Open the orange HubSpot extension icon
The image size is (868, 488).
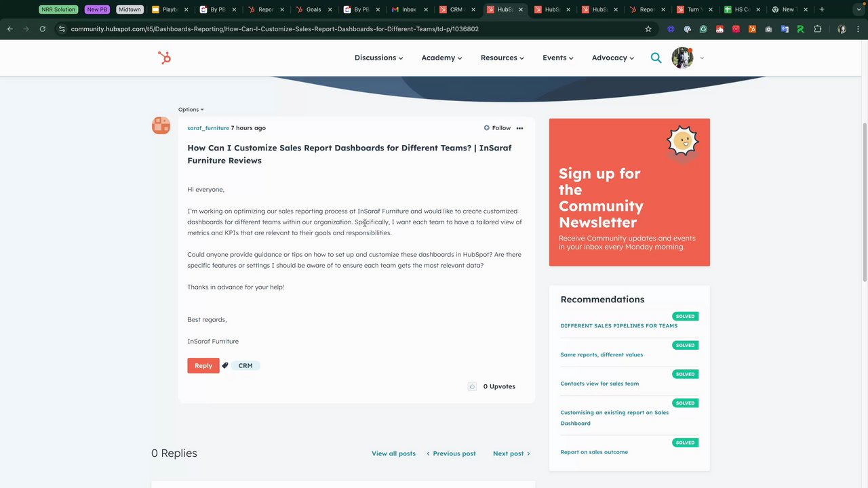pyautogui.click(x=752, y=29)
